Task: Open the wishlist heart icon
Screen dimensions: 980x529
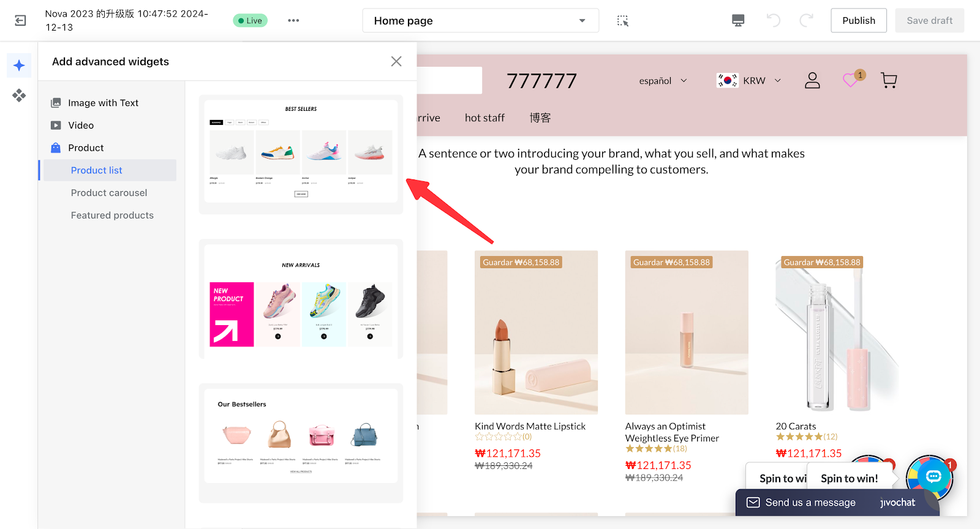Action: coord(851,80)
